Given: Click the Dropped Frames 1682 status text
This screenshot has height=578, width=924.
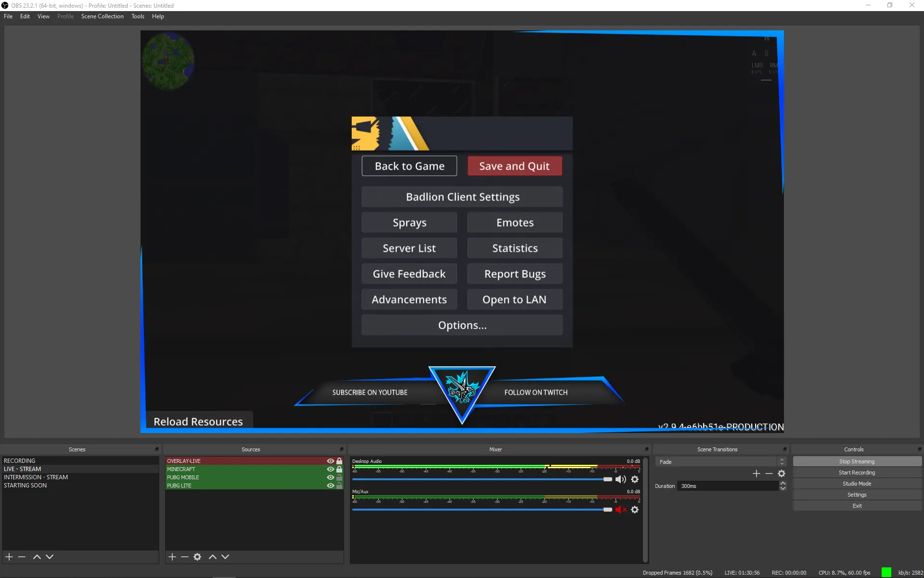Looking at the screenshot, I should click(678, 573).
